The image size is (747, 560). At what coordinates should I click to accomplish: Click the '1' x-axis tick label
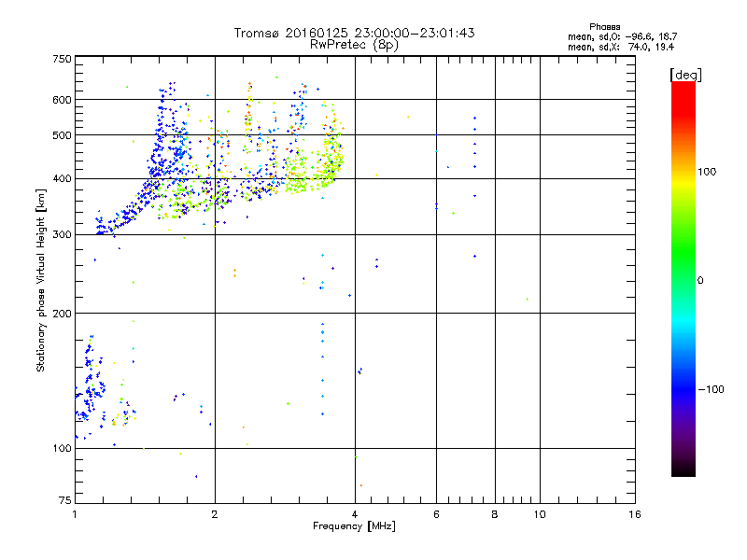pyautogui.click(x=75, y=514)
